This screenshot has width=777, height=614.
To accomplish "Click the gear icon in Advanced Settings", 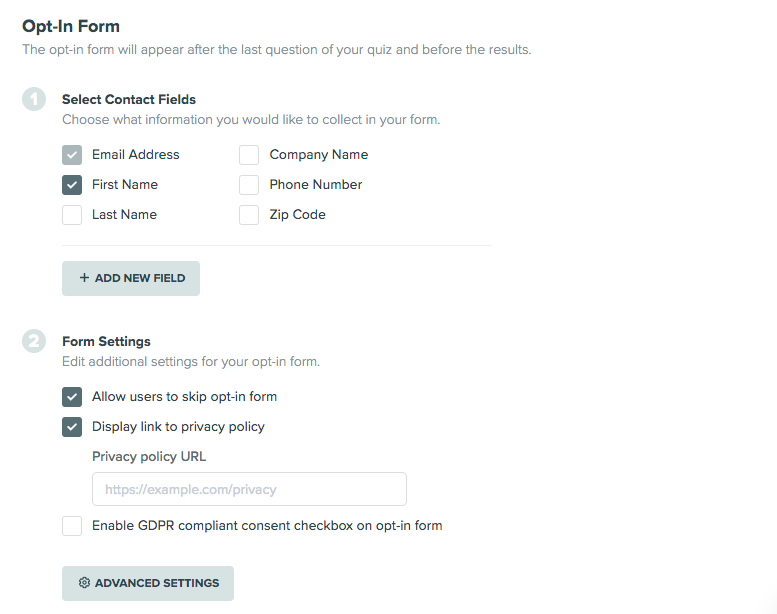I will [x=84, y=583].
